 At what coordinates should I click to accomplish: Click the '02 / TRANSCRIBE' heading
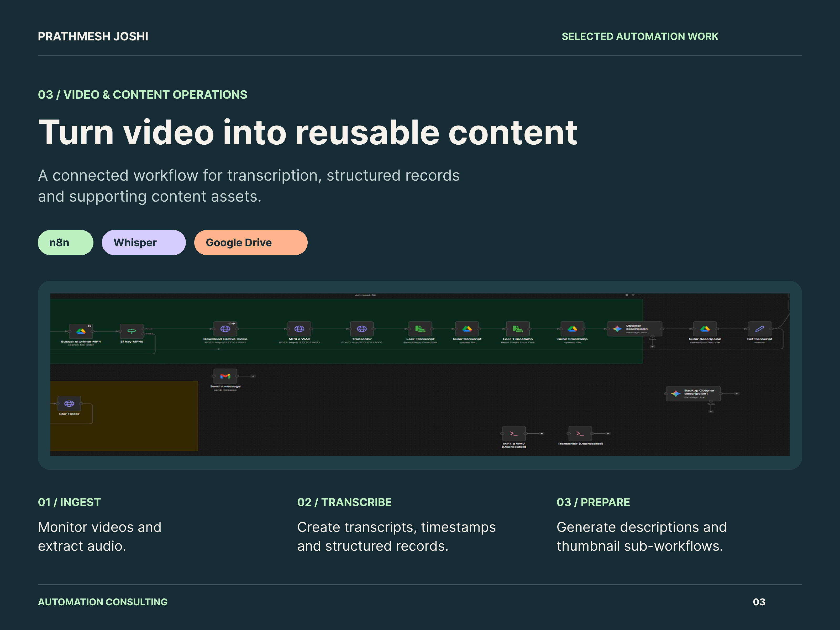344,502
